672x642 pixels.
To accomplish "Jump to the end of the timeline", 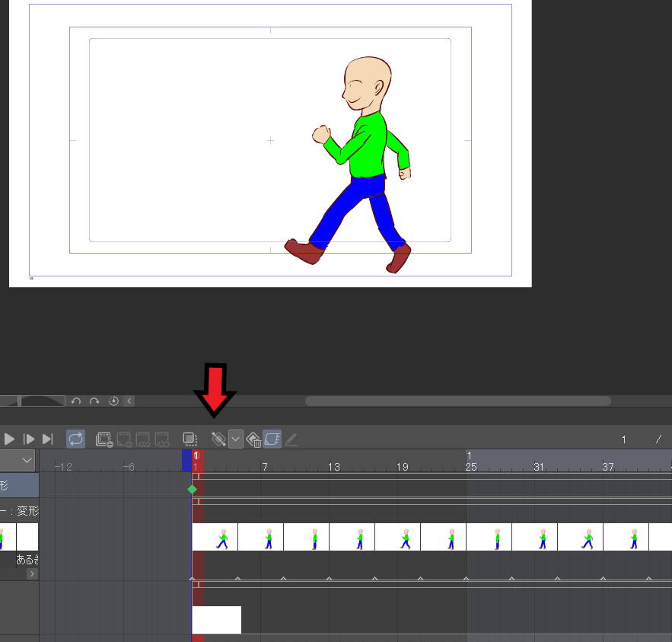I will coord(47,439).
